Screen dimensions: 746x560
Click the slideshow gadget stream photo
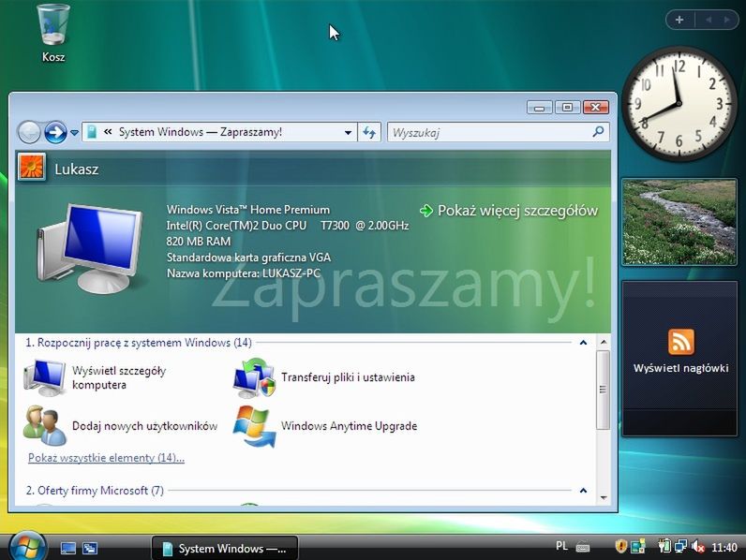679,222
